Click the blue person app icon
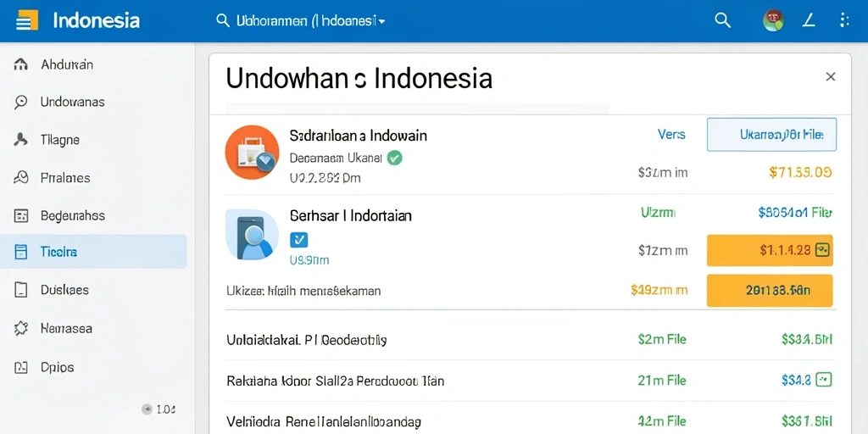This screenshot has width=868, height=434. tap(252, 235)
